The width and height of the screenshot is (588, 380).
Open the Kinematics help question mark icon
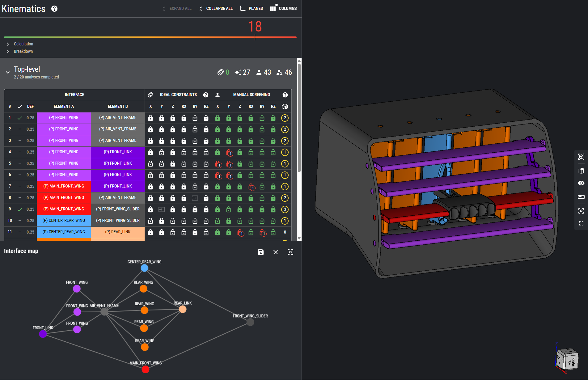(54, 9)
